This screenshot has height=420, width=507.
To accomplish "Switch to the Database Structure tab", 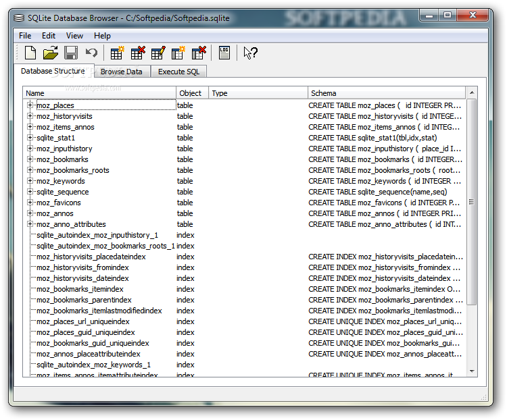I will pos(53,71).
